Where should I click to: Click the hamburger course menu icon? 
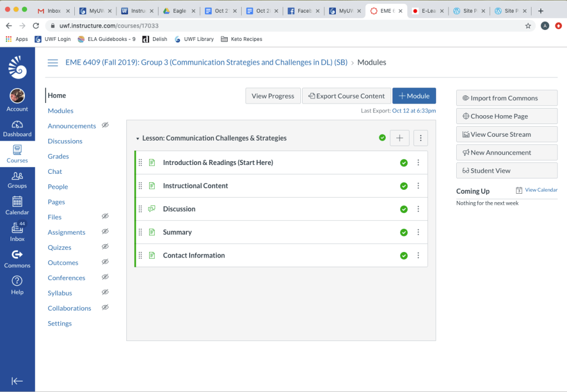tap(53, 63)
